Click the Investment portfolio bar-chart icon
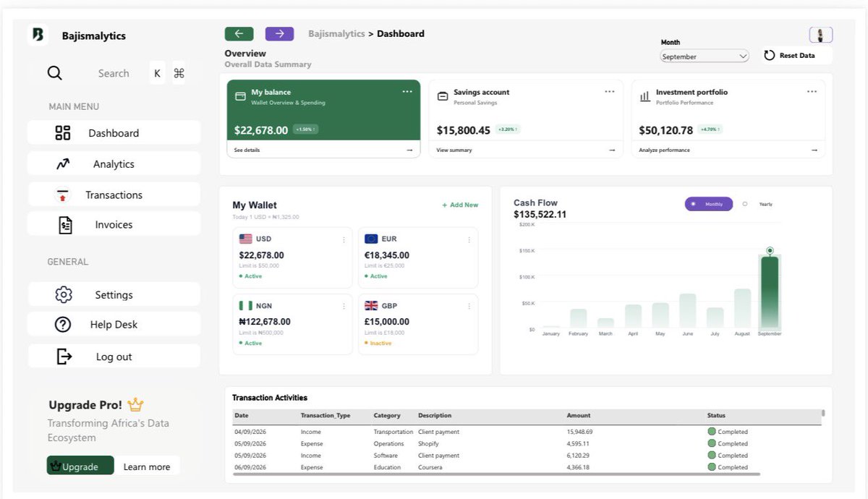 pos(644,96)
